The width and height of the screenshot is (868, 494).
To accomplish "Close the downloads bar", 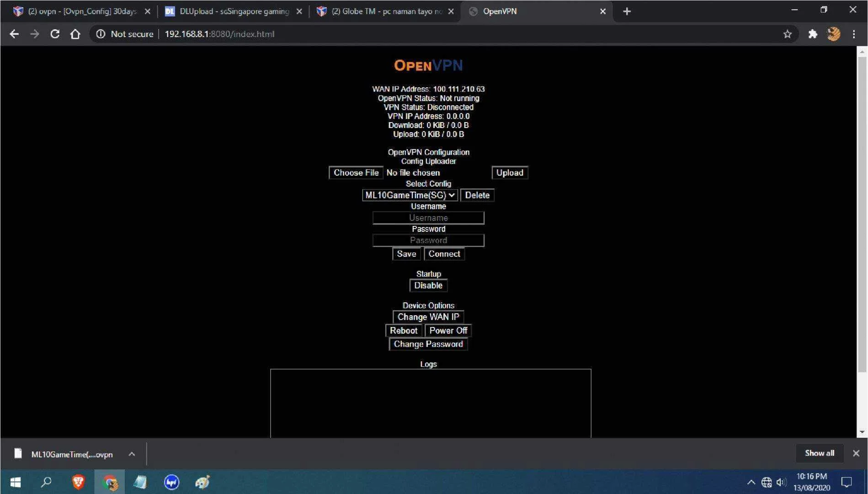I will [x=856, y=453].
